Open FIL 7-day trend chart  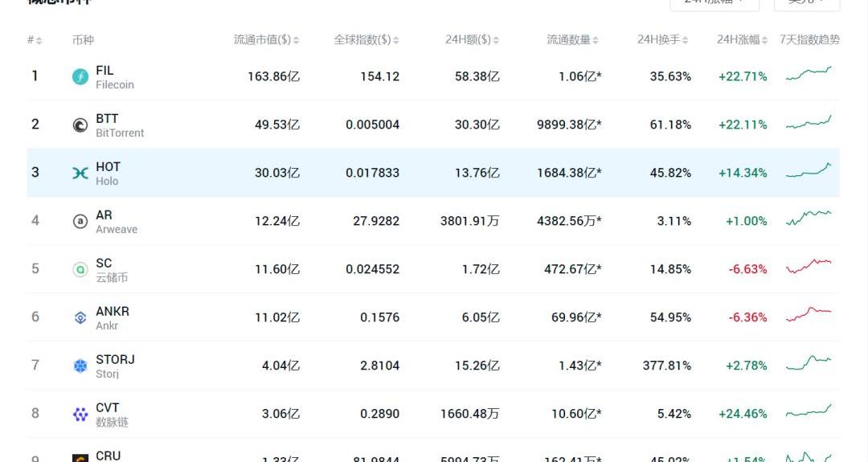click(x=809, y=74)
